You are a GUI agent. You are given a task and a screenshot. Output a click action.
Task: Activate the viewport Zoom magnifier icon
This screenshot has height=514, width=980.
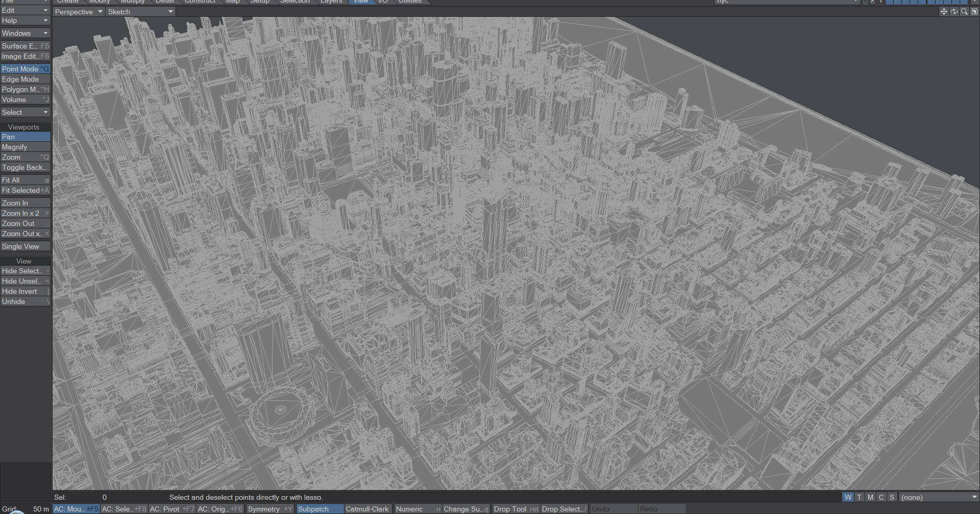point(964,11)
